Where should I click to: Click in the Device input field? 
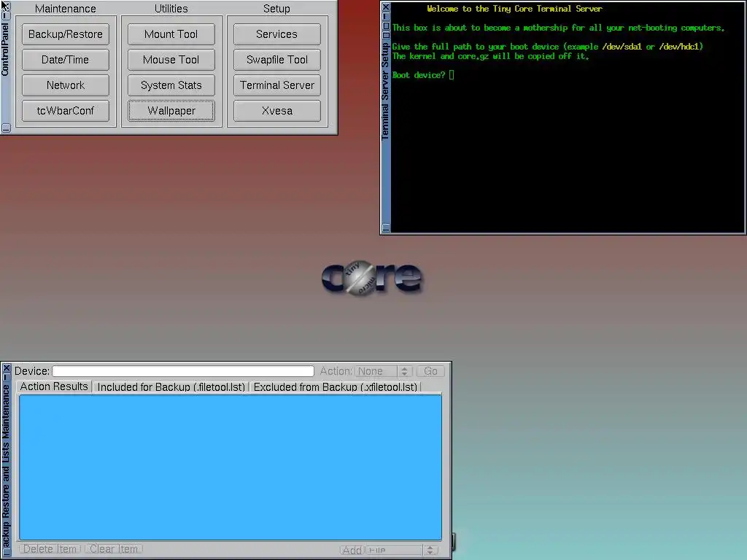click(x=183, y=371)
